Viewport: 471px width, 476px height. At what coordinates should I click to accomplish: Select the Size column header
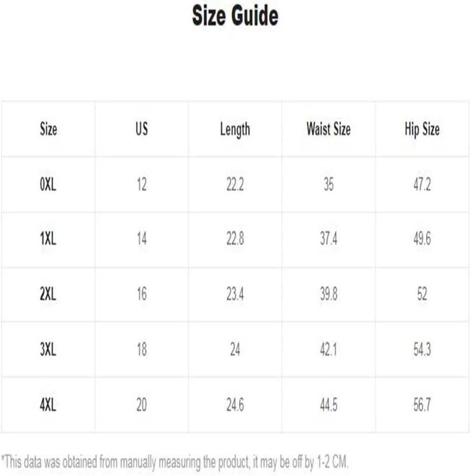point(48,129)
